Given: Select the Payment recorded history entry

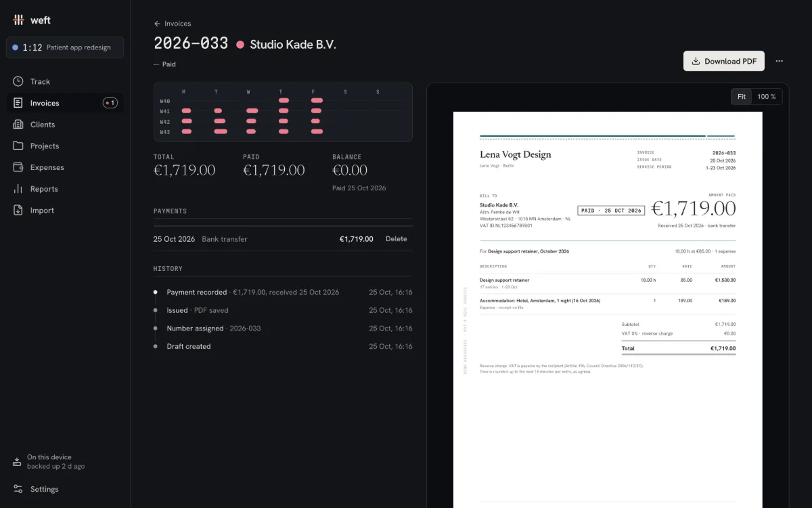Looking at the screenshot, I should pyautogui.click(x=283, y=293).
